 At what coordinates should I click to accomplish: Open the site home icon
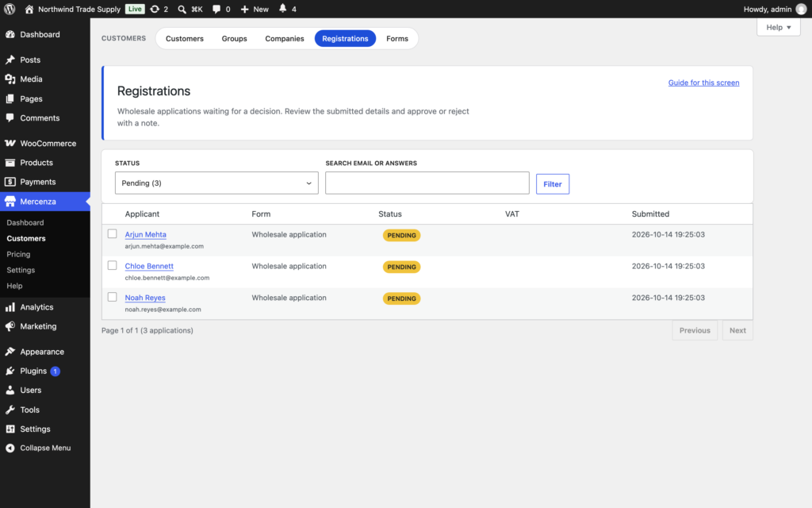[x=29, y=9]
